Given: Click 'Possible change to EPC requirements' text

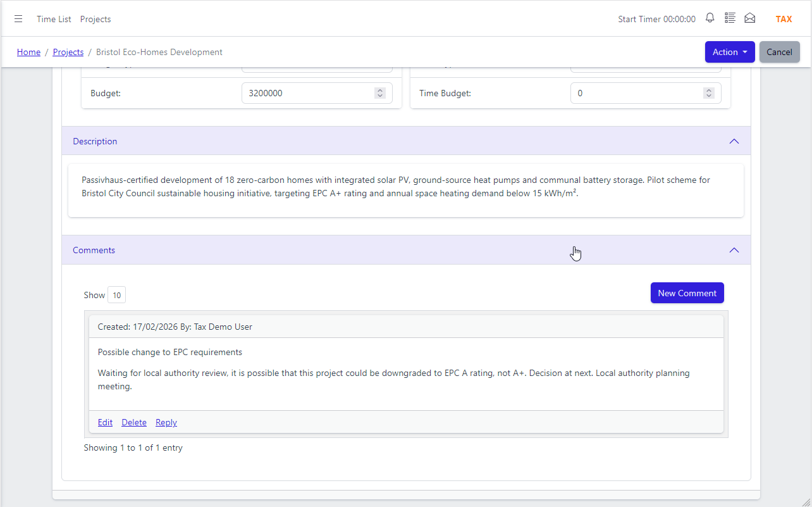Looking at the screenshot, I should tap(170, 352).
